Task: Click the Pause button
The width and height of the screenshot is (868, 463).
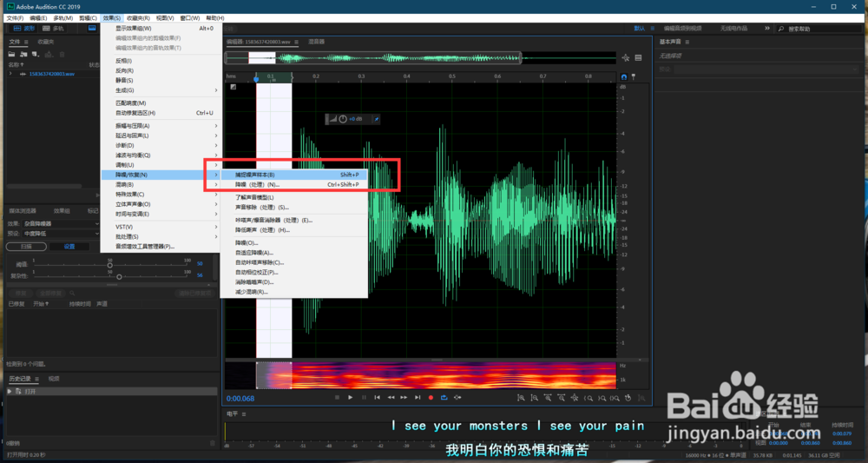Action: (x=364, y=398)
